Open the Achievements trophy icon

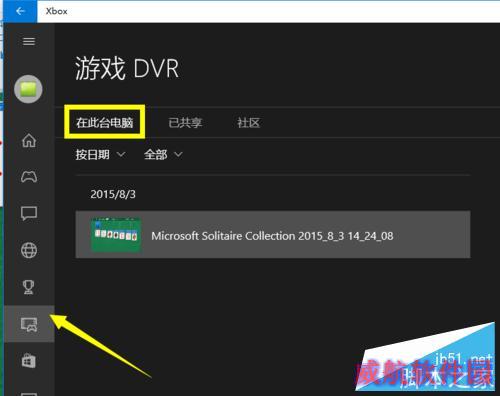point(28,287)
